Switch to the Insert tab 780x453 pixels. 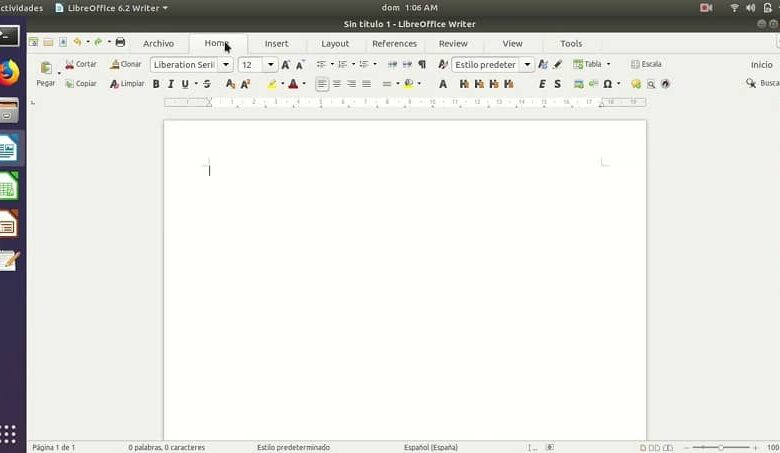point(277,44)
